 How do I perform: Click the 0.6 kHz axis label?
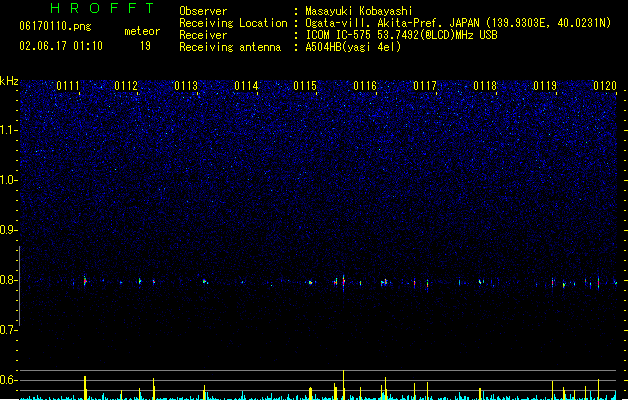8,380
